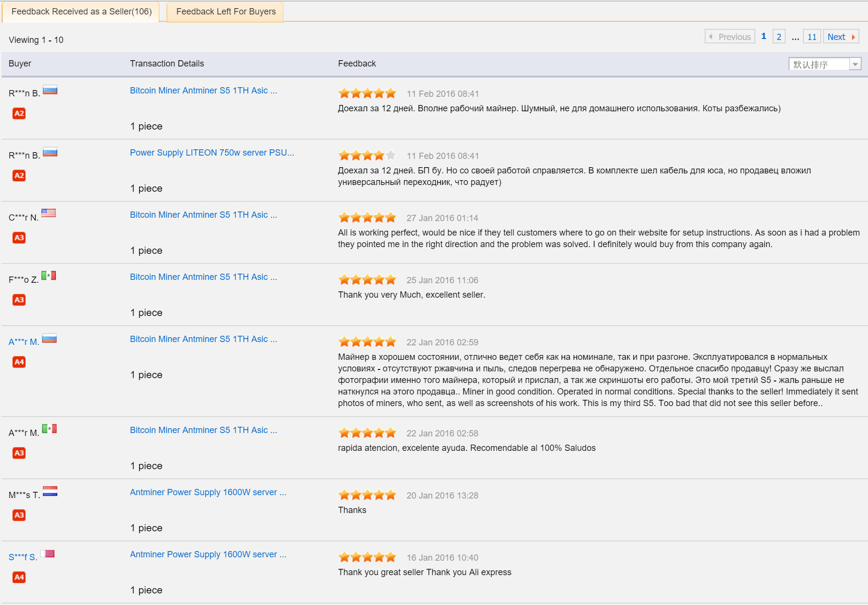
Task: Switch to Feedback Left For Buyers tab
Action: tap(225, 12)
